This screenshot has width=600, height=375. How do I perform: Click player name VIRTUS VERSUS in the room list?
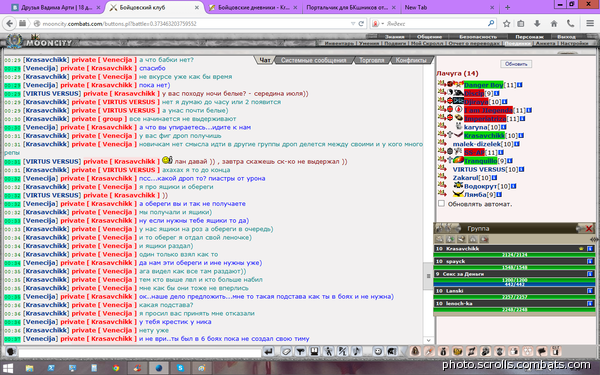tap(479, 169)
